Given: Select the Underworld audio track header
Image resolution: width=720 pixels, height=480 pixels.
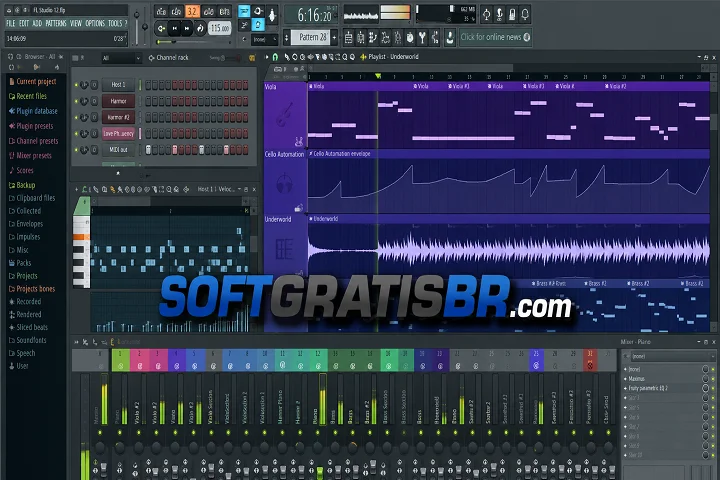Looking at the screenshot, I should click(x=285, y=246).
